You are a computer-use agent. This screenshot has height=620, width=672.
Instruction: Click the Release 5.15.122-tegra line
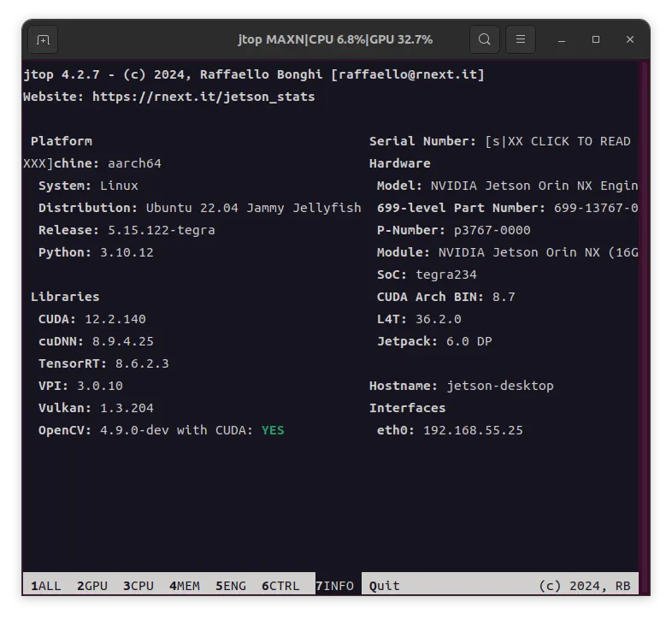[x=127, y=230]
